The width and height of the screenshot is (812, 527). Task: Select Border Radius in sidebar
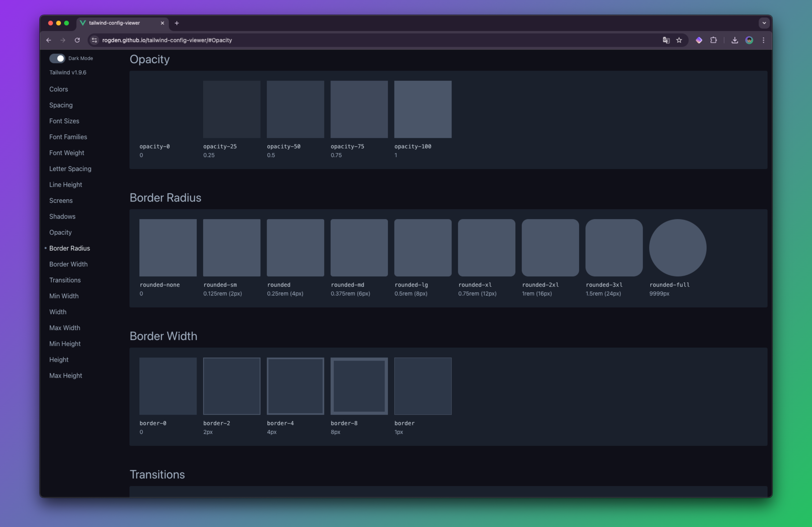pos(70,248)
